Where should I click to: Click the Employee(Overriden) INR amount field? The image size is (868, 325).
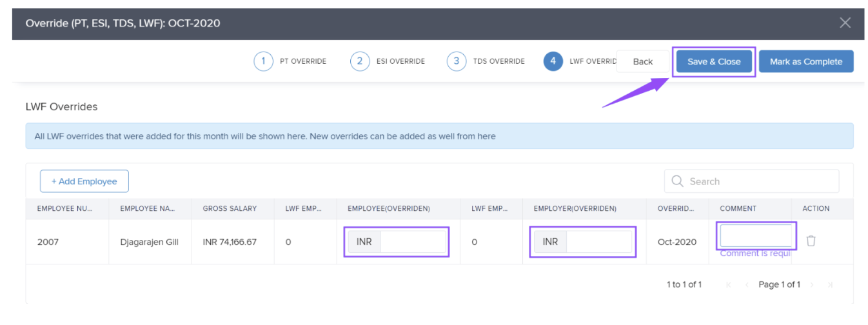[413, 242]
